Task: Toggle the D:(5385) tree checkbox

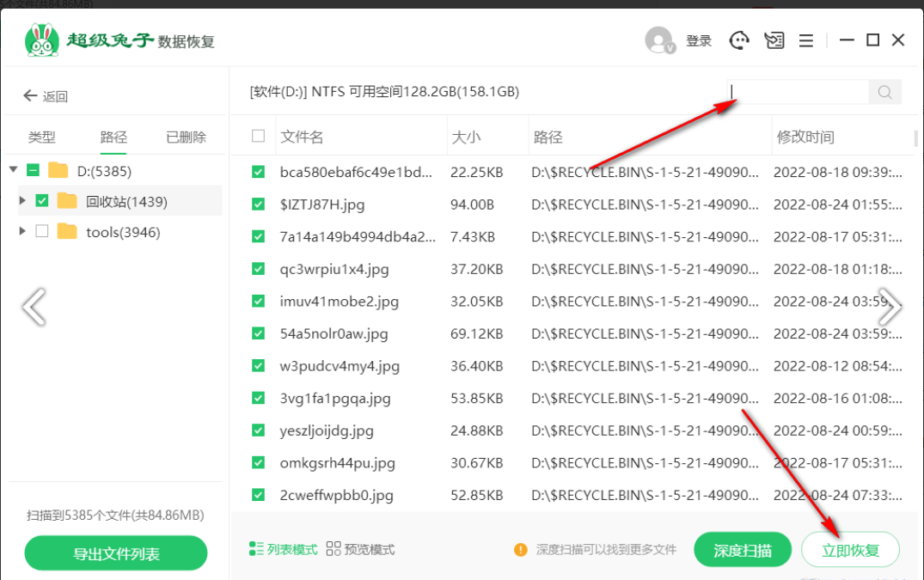Action: point(33,171)
